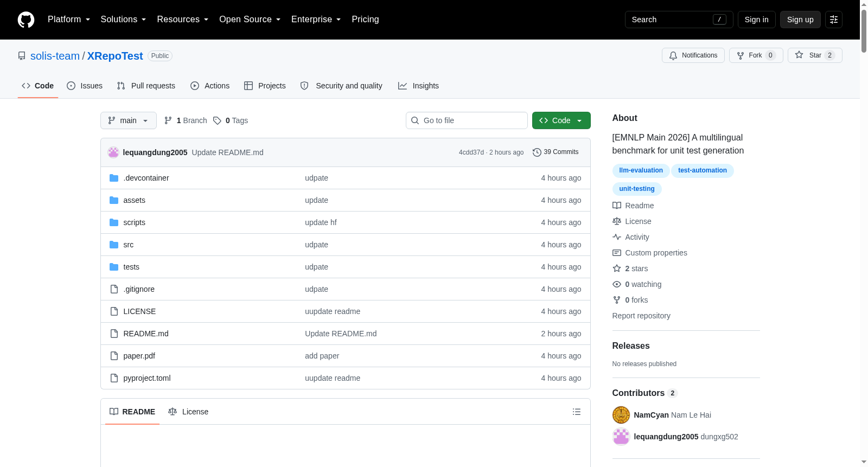Screen dimensions: 868x467
Task: Select the License tab in file viewer
Action: (x=188, y=412)
